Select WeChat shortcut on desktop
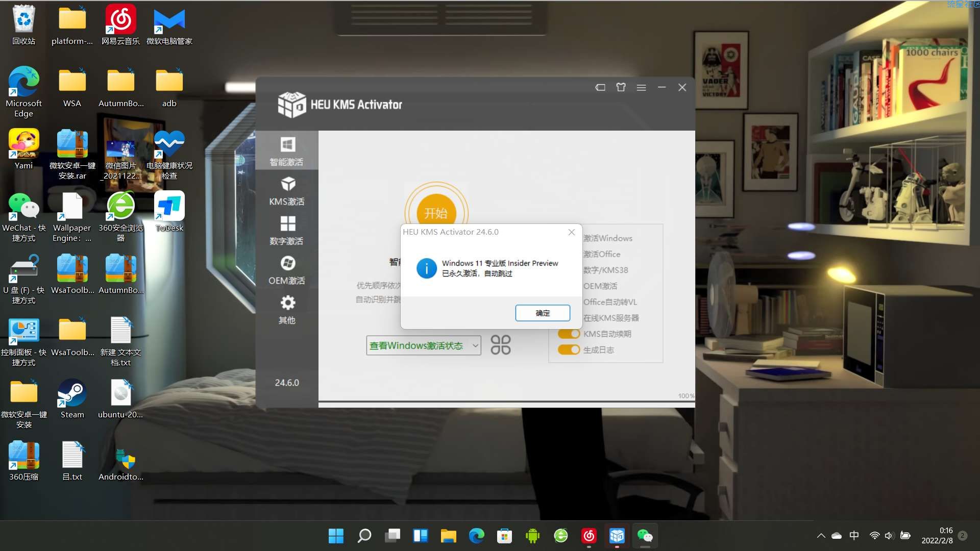980x551 pixels. [x=24, y=217]
